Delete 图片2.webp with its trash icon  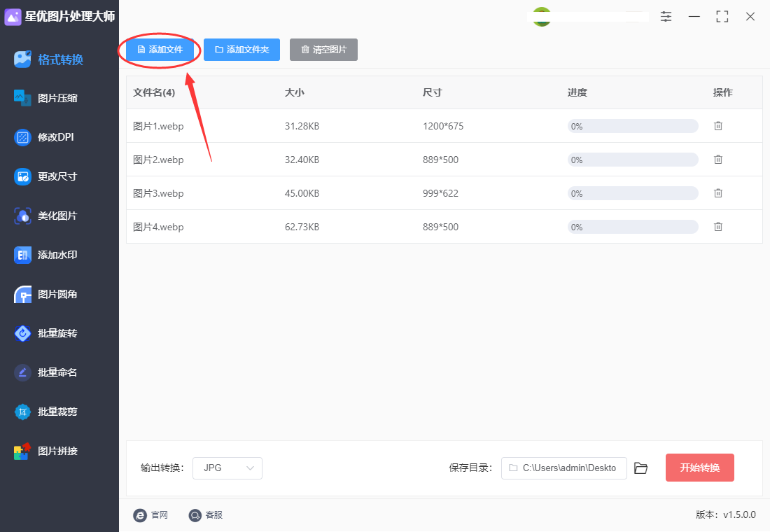[718, 159]
